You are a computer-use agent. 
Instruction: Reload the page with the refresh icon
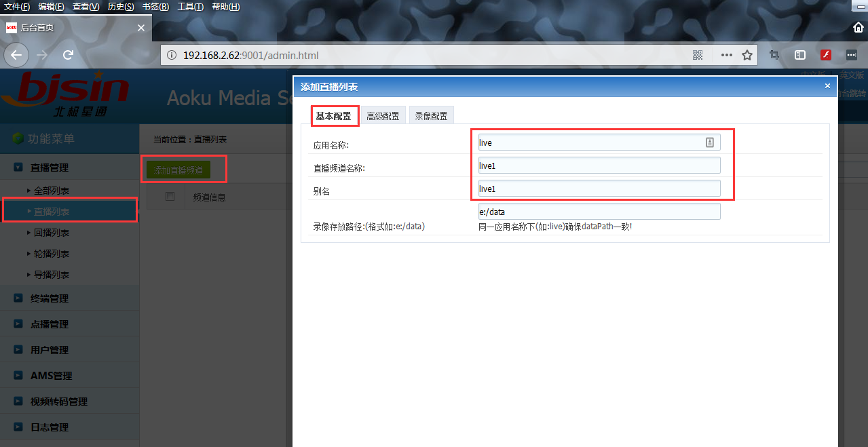coord(68,55)
